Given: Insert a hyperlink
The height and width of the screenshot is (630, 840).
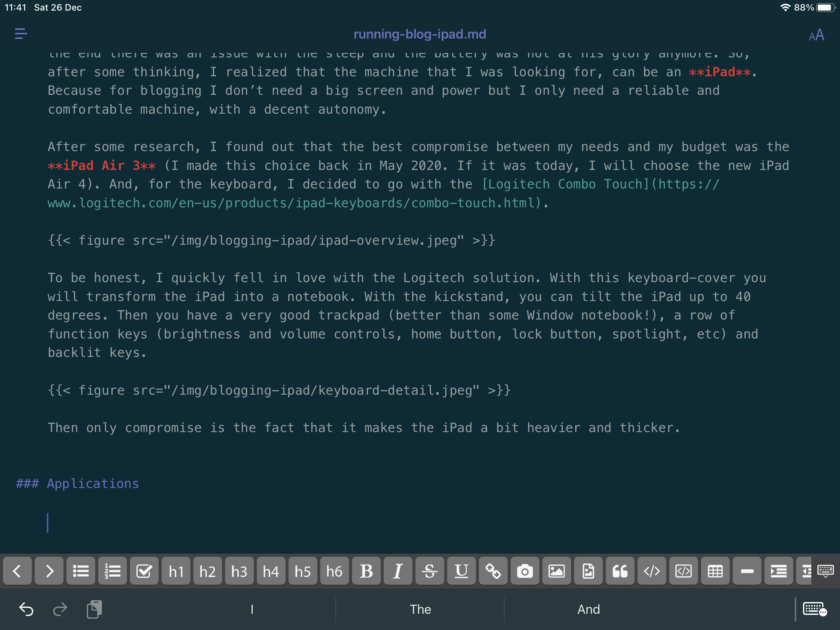Looking at the screenshot, I should [x=493, y=571].
